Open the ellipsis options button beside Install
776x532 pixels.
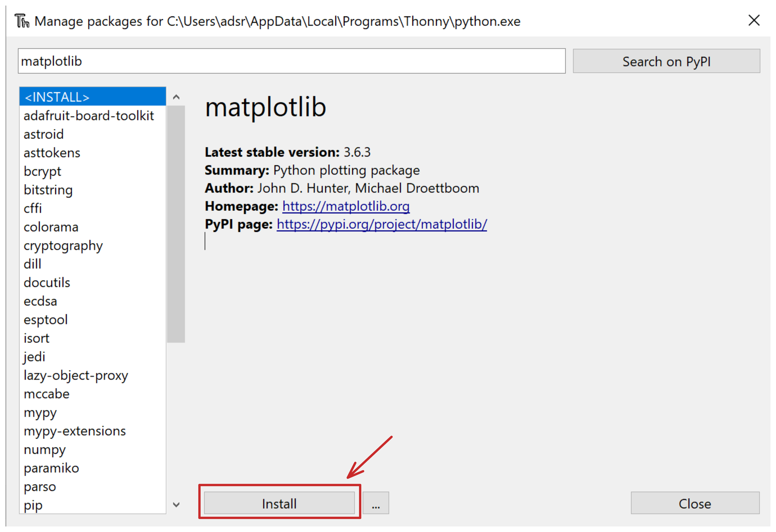[376, 503]
